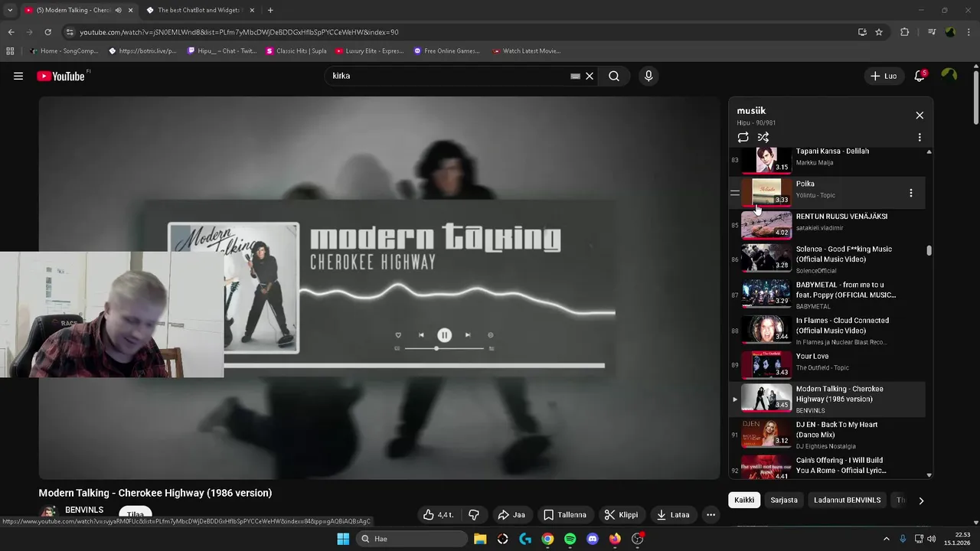Clear the search text with X icon
The height and width of the screenshot is (551, 980).
point(590,76)
